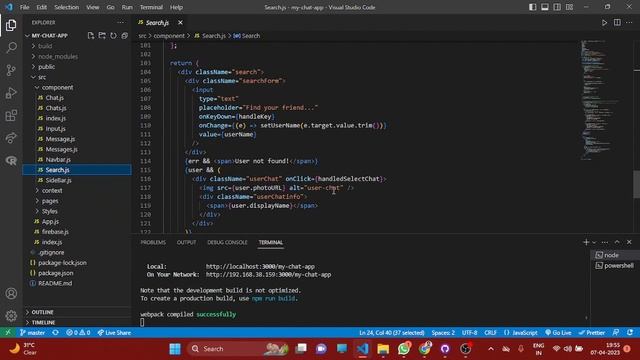Image resolution: width=640 pixels, height=360 pixels.
Task: Open the Extensions view
Action: tap(11, 116)
